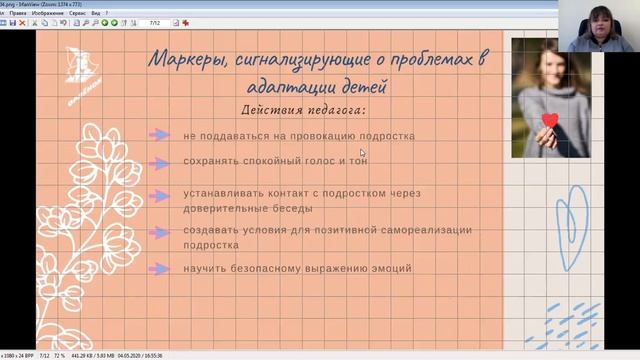Click the '7/12' index in status bar

click(x=44, y=356)
